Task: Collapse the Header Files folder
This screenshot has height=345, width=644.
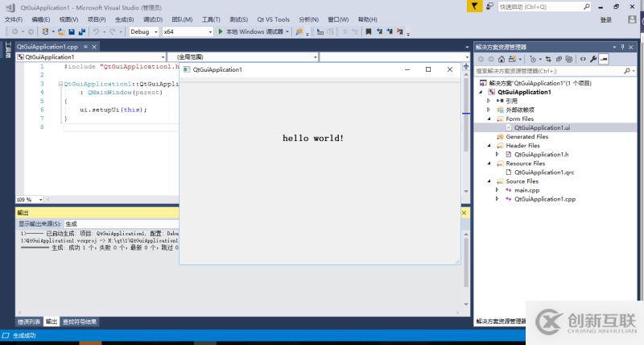Action: click(489, 146)
